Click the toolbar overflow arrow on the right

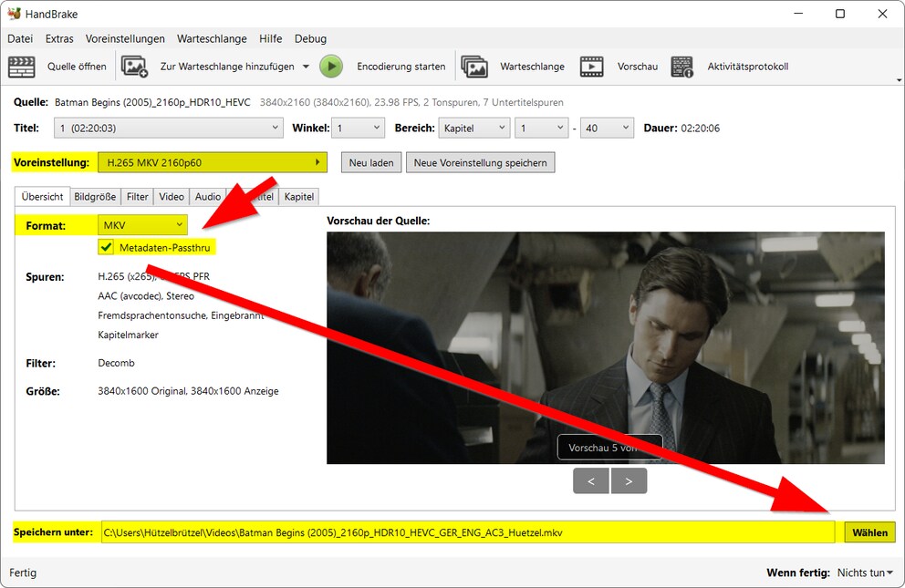tap(899, 80)
